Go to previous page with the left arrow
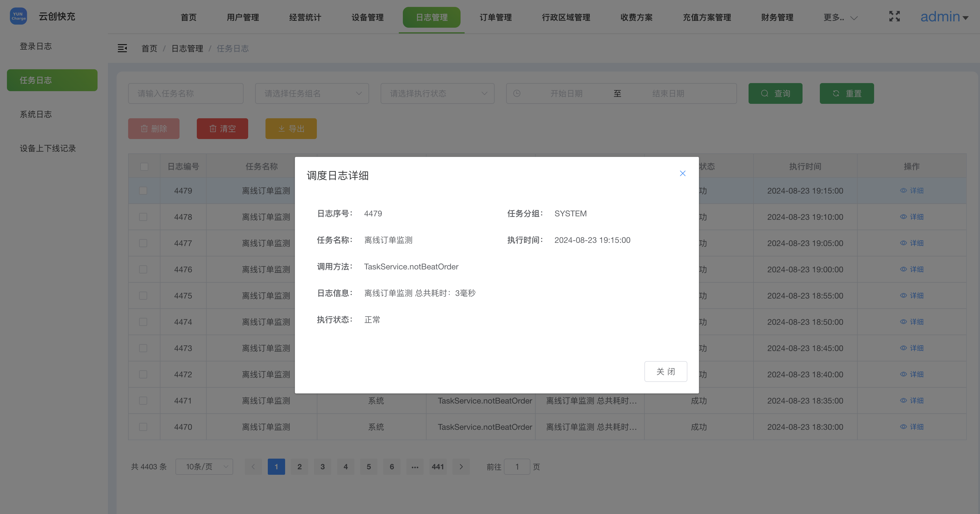Screen dimensions: 980x514 click(x=253, y=466)
